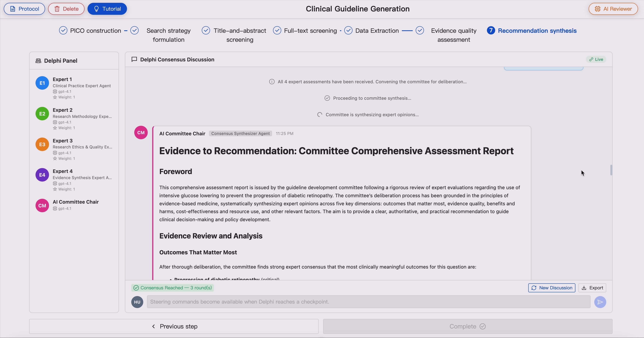This screenshot has height=338, width=644.
Task: Click the info icon before assessments message
Action: (x=272, y=82)
